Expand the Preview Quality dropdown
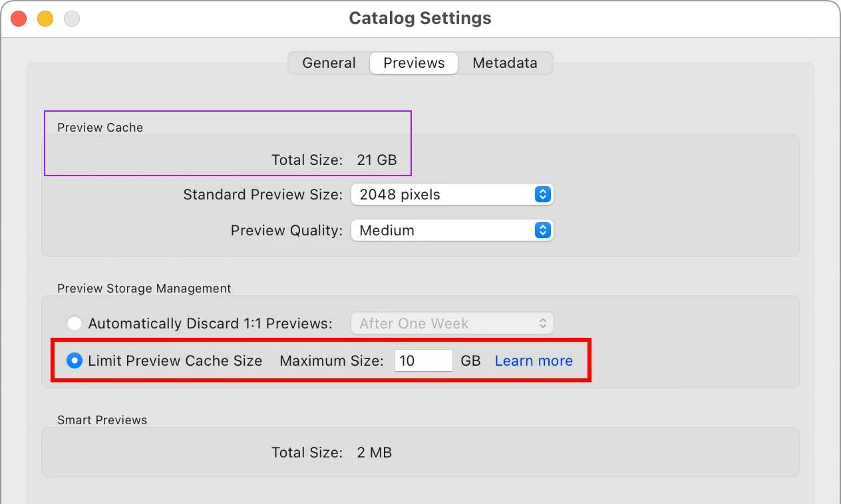Viewport: 841px width, 504px height. click(452, 231)
